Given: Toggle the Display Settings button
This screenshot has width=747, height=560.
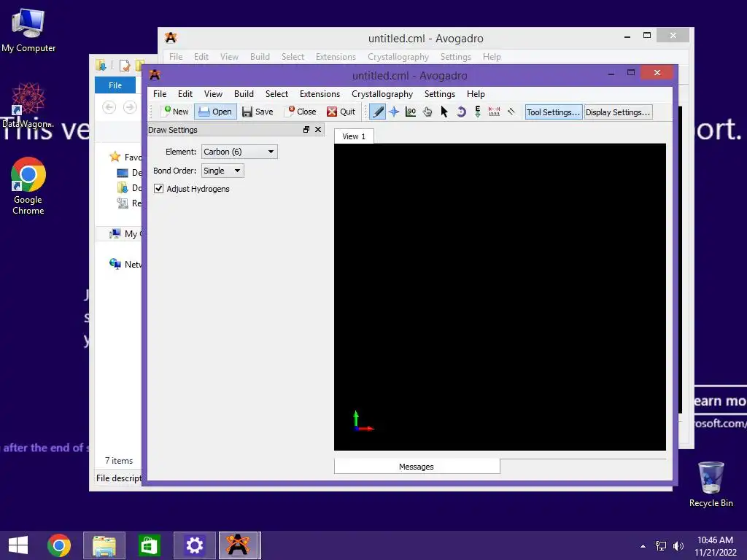Looking at the screenshot, I should [x=618, y=112].
